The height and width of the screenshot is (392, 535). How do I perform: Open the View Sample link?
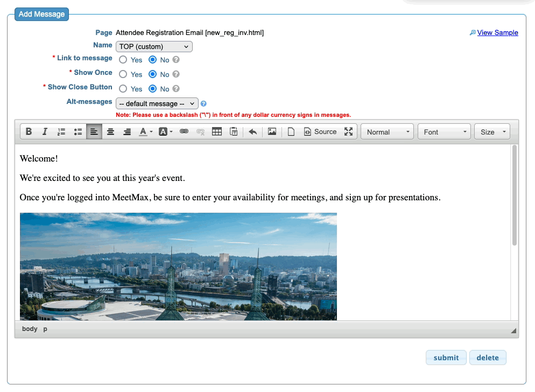497,33
